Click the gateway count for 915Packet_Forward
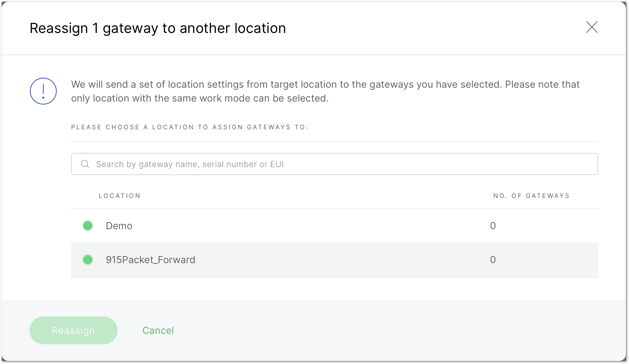 click(493, 260)
